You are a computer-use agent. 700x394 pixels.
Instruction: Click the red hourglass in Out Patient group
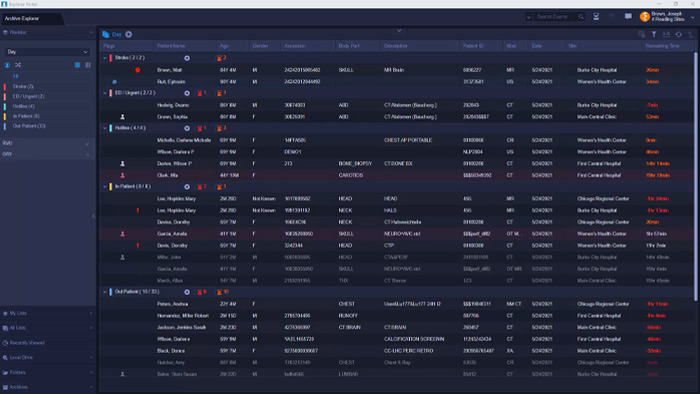(200, 292)
